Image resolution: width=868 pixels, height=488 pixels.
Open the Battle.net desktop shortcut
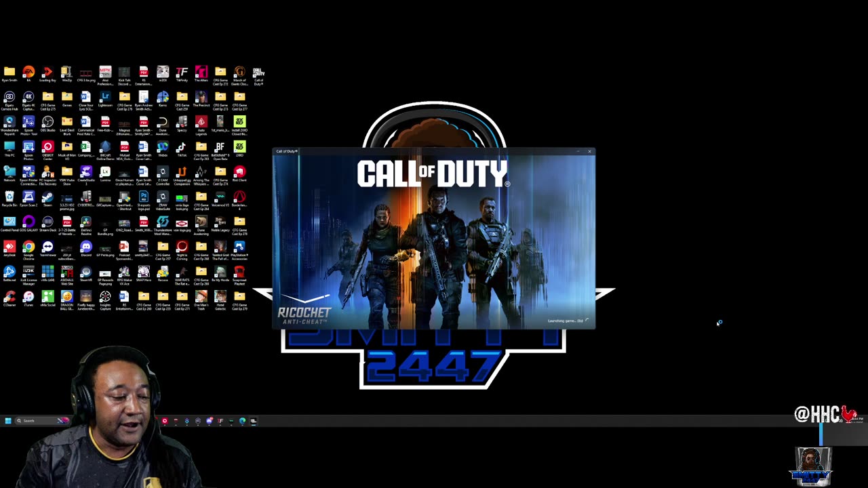(x=9, y=274)
